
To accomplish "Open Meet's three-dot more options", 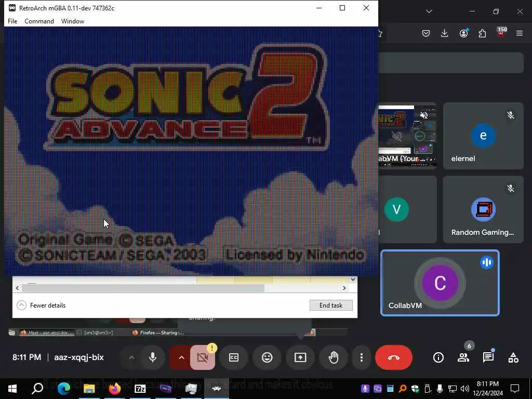I will [362, 357].
